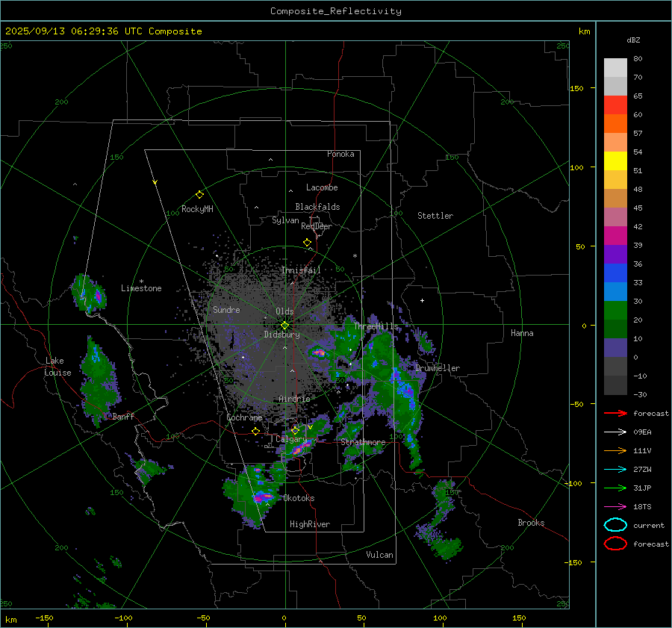The height and width of the screenshot is (628, 672).
Task: Click the Blackfalds city label
Action: pyautogui.click(x=317, y=207)
